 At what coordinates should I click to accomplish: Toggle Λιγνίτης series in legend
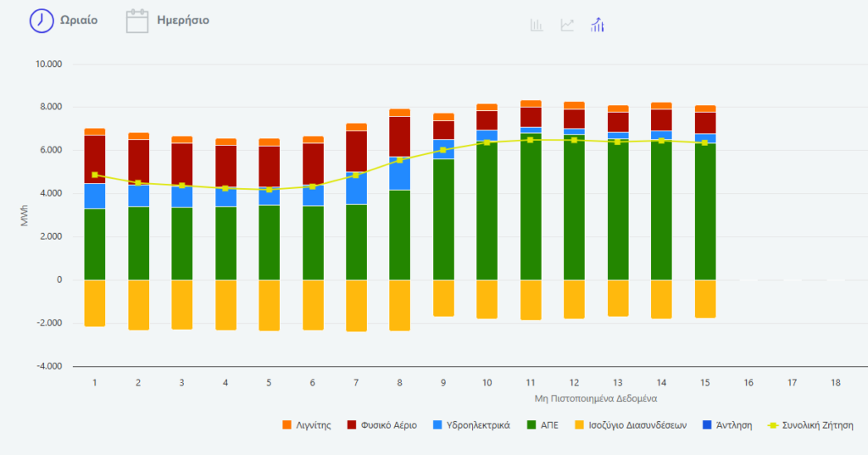point(314,425)
